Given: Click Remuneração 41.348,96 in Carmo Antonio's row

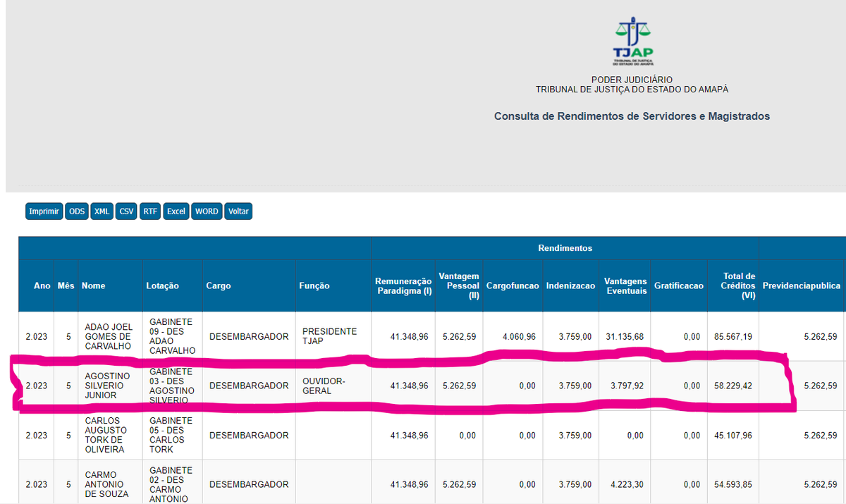Looking at the screenshot, I should point(410,484).
